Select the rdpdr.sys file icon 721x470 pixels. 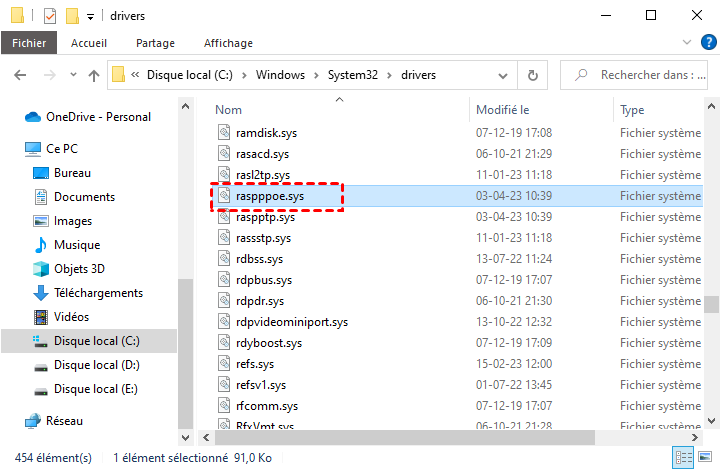(224, 301)
